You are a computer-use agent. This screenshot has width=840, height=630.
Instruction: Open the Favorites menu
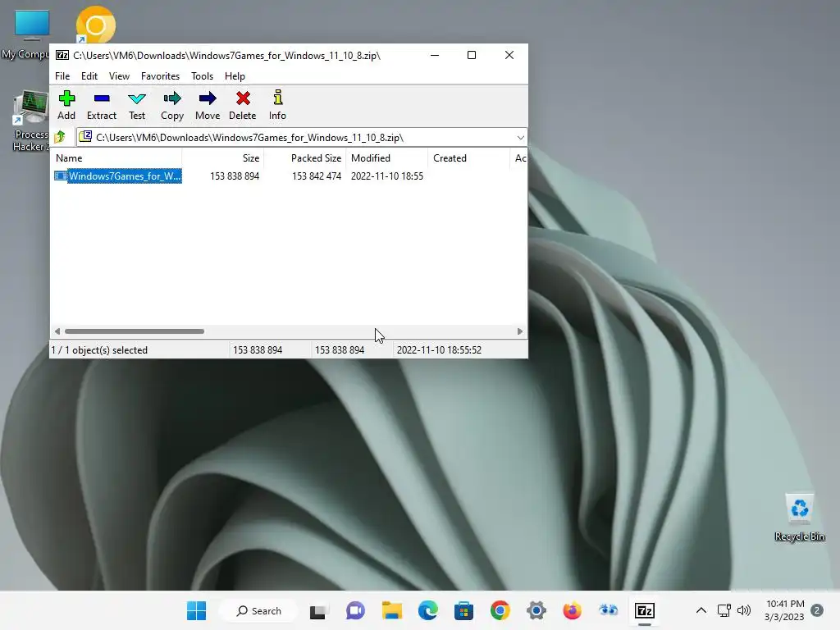[x=160, y=76]
